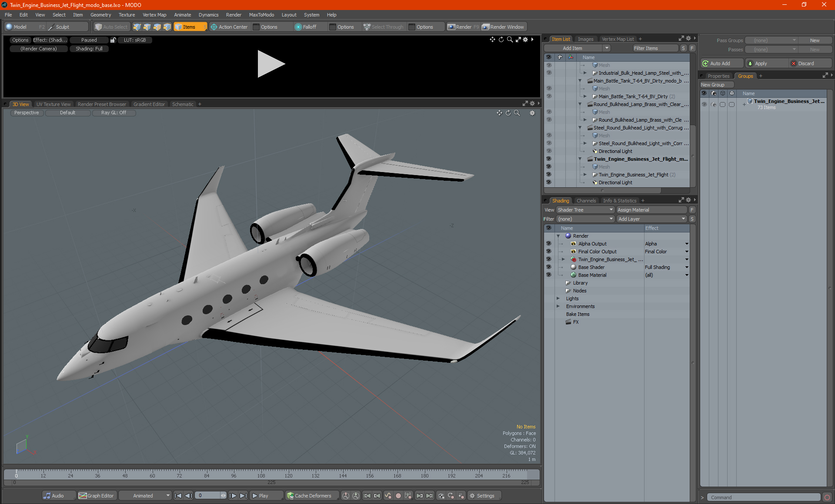Select Edges mode cube icon
The image size is (835, 504).
click(x=147, y=27)
